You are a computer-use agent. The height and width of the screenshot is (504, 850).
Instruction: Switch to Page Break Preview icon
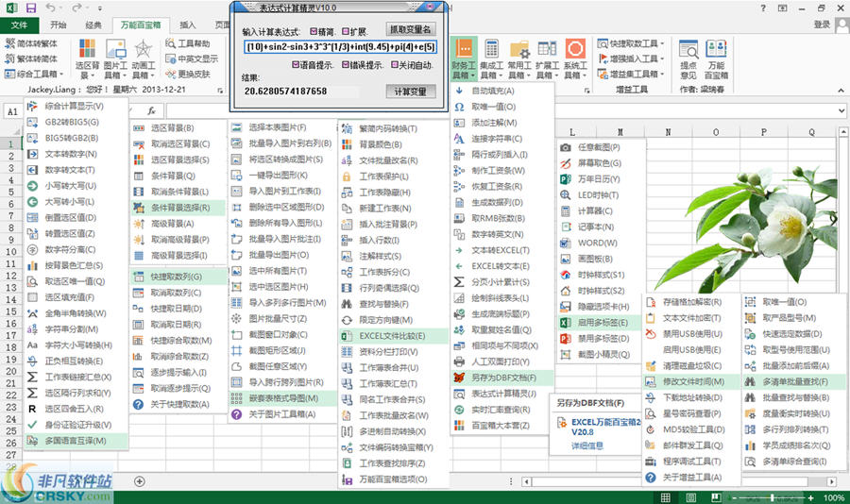pyautogui.click(x=716, y=497)
